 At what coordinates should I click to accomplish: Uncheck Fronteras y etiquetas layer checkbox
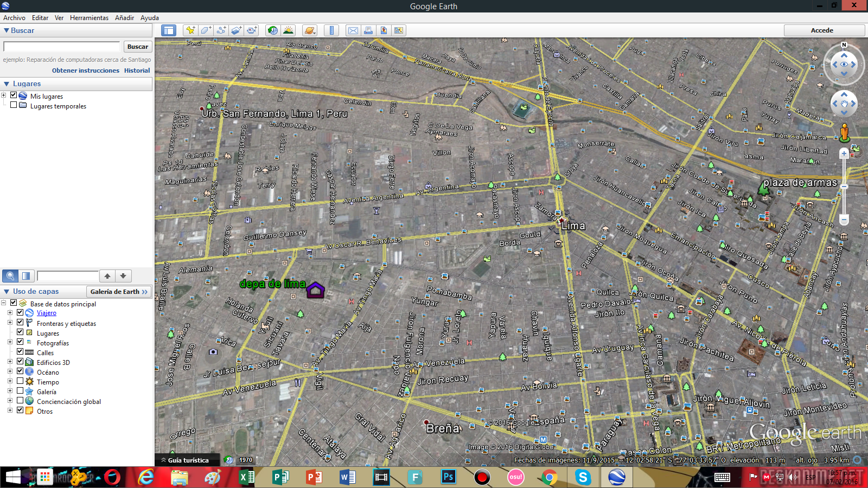click(x=20, y=323)
